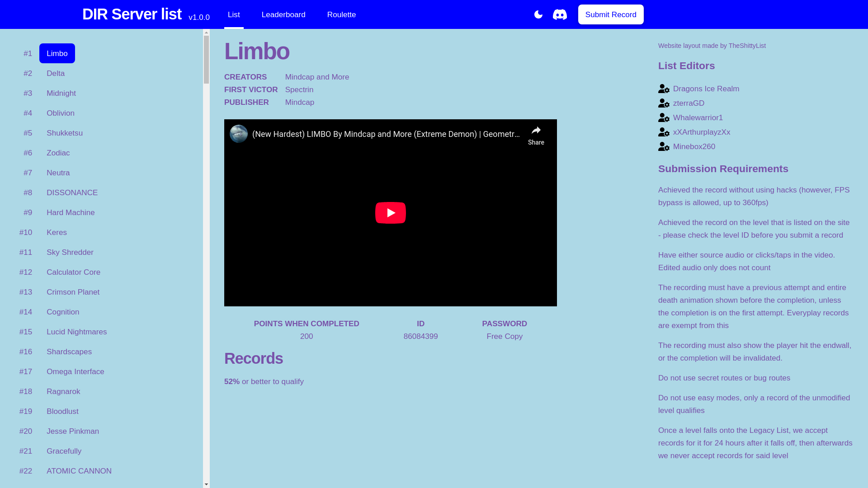This screenshot has width=868, height=488.
Task: Click the Mindcap and More creators text
Action: click(x=317, y=77)
